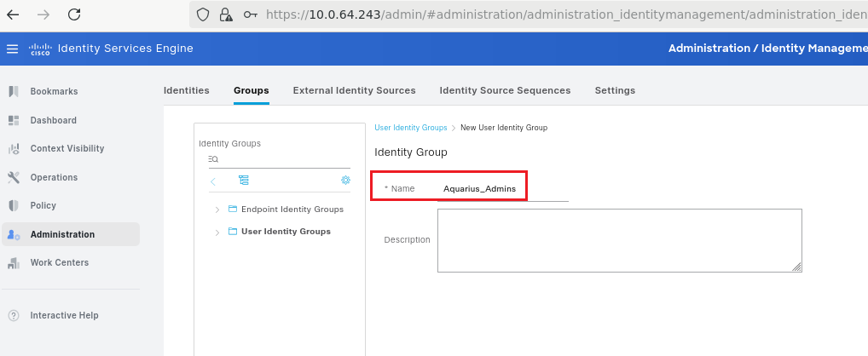The width and height of the screenshot is (868, 356).
Task: Click the Description textarea resize handle
Action: (x=796, y=267)
